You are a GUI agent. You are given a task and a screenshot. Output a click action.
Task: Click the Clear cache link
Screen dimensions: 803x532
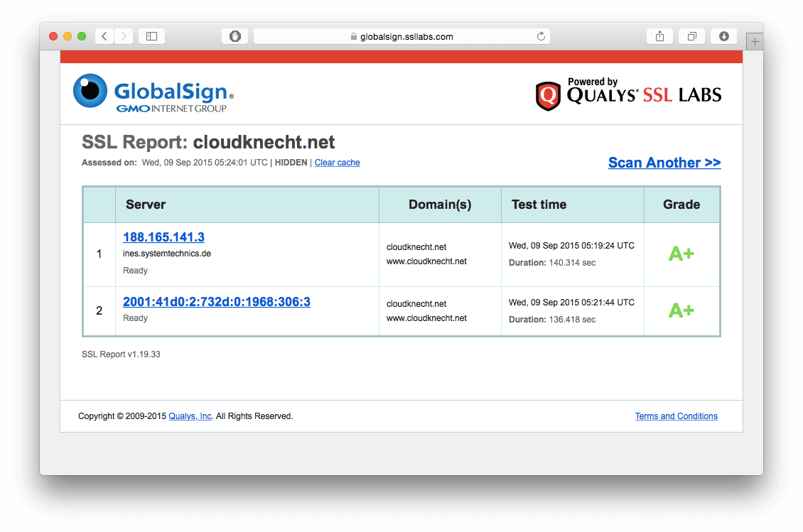tap(337, 163)
